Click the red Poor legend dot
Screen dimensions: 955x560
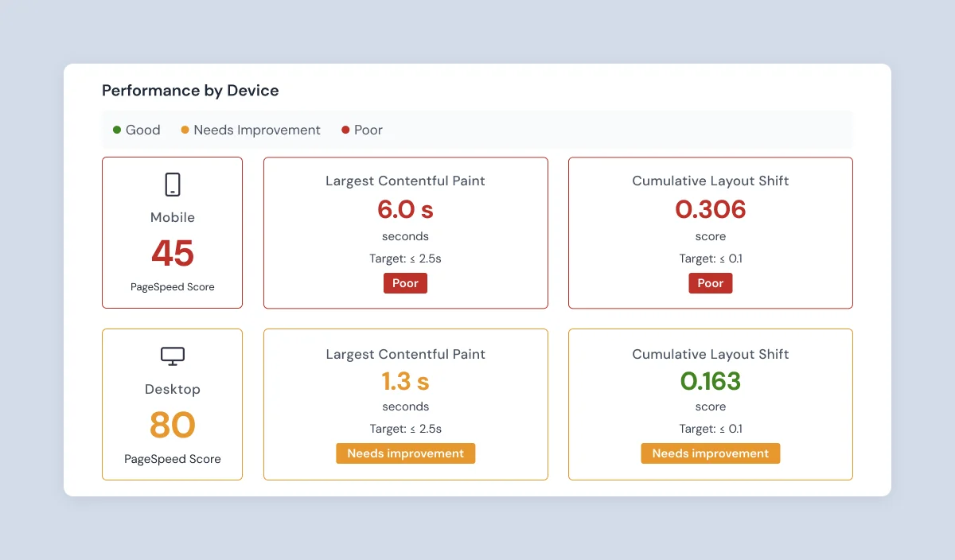345,129
